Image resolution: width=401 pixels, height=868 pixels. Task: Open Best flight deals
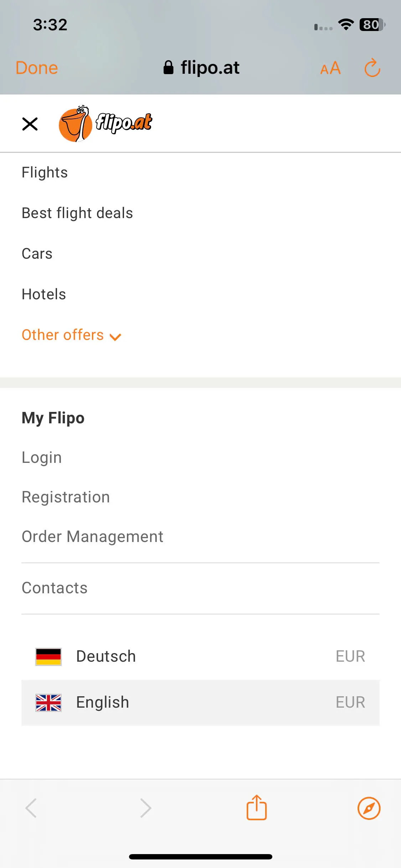(77, 213)
